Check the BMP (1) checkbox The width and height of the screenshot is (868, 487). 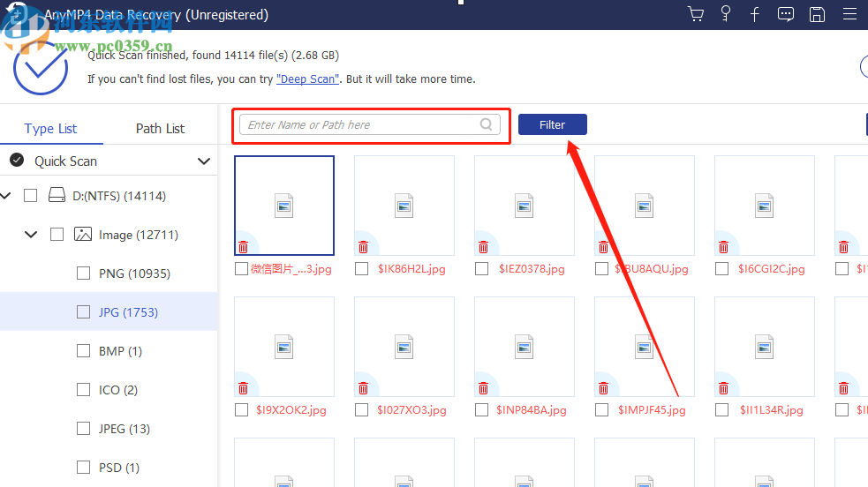tap(84, 351)
